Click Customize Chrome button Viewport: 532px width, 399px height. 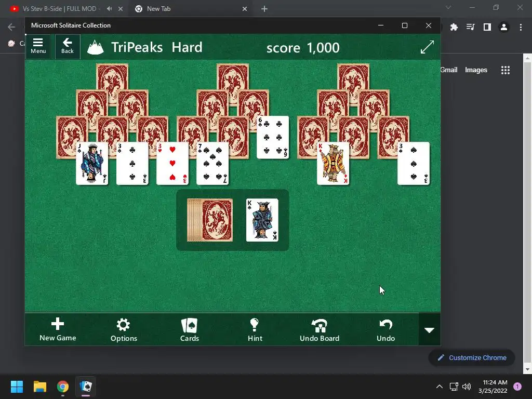tap(472, 357)
